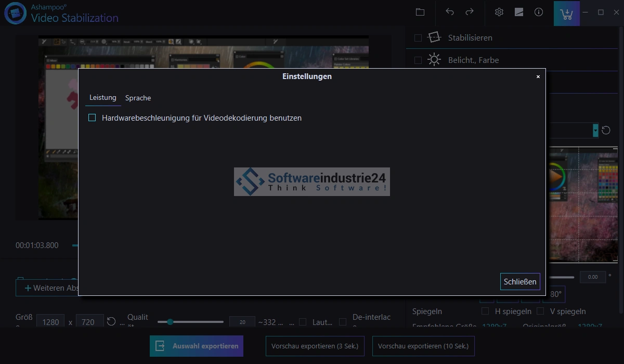Viewport: 624px width, 364px height.
Task: Click the quality slider handle
Action: [170, 322]
